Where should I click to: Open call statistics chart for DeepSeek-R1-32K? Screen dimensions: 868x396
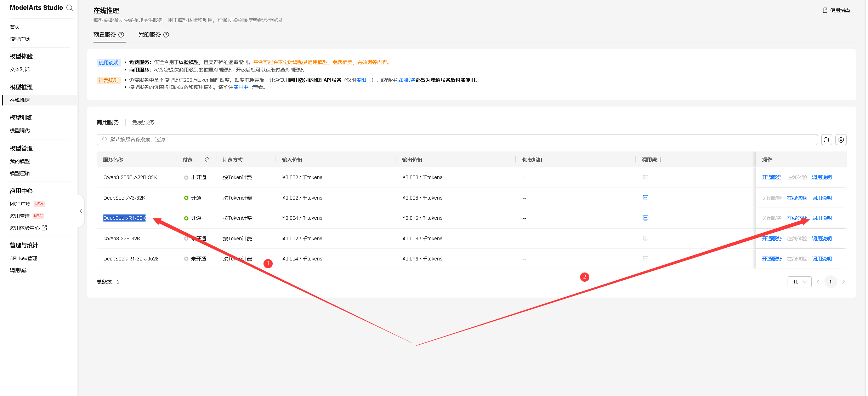[x=645, y=218]
